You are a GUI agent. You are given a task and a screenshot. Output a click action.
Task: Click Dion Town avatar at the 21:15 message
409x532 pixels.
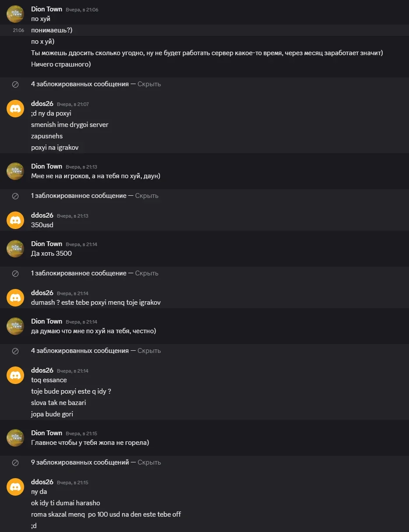click(x=15, y=438)
